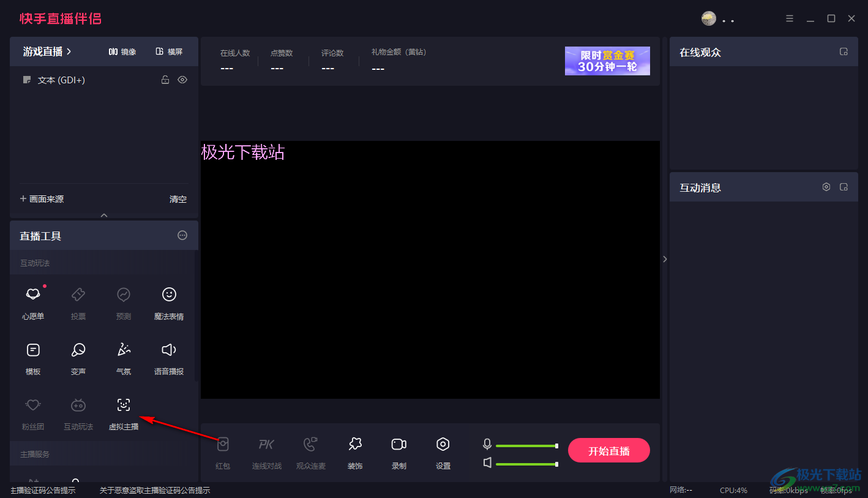
Task: Open the hamburger menu in the title bar
Action: point(790,18)
